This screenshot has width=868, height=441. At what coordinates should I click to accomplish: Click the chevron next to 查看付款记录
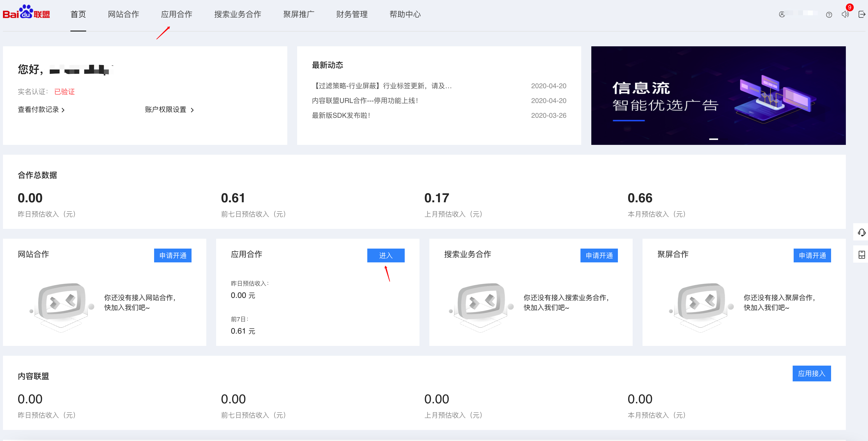[x=63, y=110]
